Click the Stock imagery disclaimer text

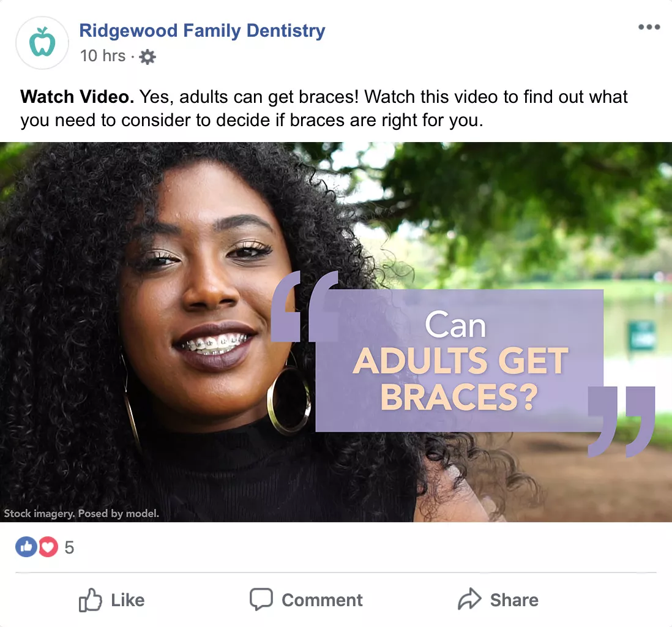[81, 514]
